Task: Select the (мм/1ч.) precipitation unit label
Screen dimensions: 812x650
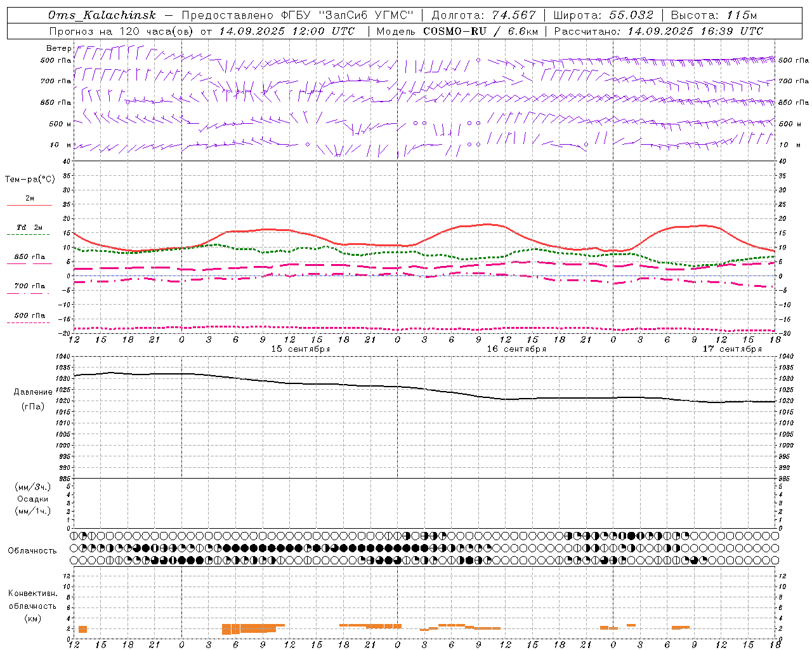Action: (32, 511)
